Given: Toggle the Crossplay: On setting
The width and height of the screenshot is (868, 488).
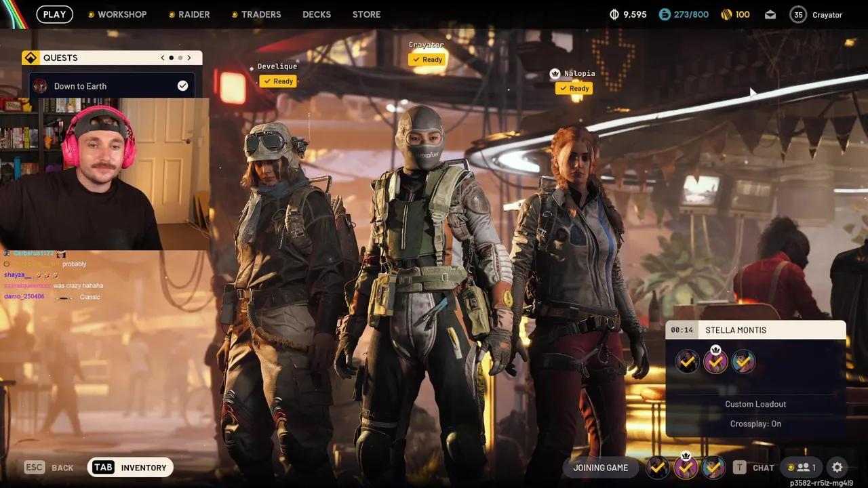Looking at the screenshot, I should tap(755, 424).
